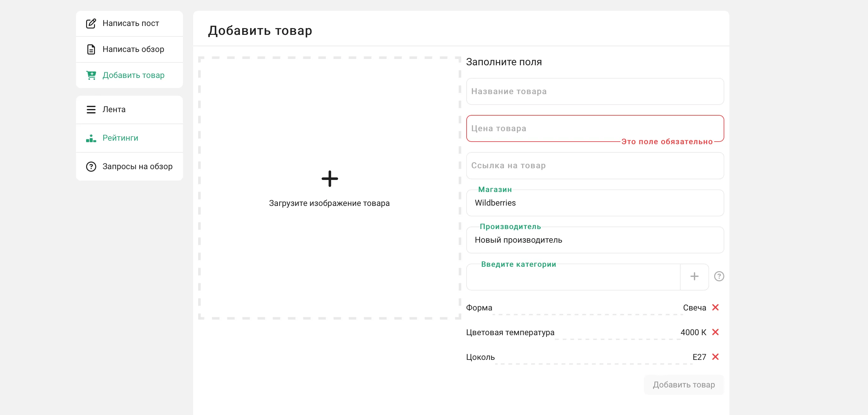
Task: Focus the Цена товара input field
Action: (x=595, y=128)
